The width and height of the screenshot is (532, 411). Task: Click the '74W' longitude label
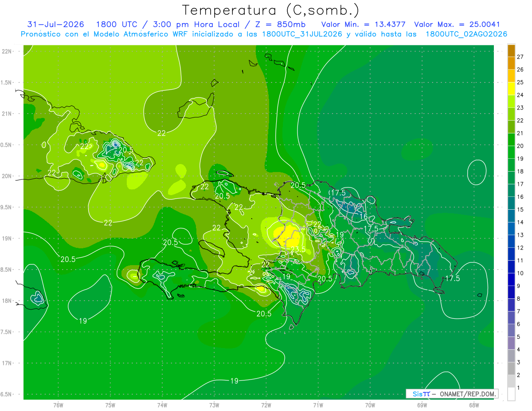[x=162, y=405]
